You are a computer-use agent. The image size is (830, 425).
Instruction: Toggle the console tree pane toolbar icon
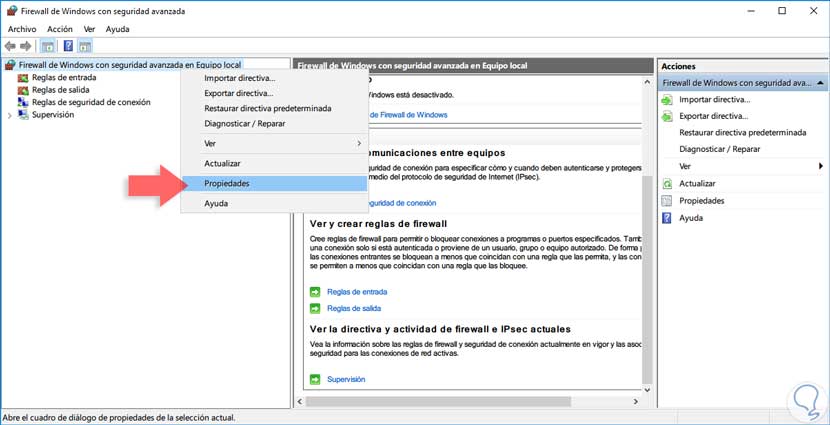(48, 47)
